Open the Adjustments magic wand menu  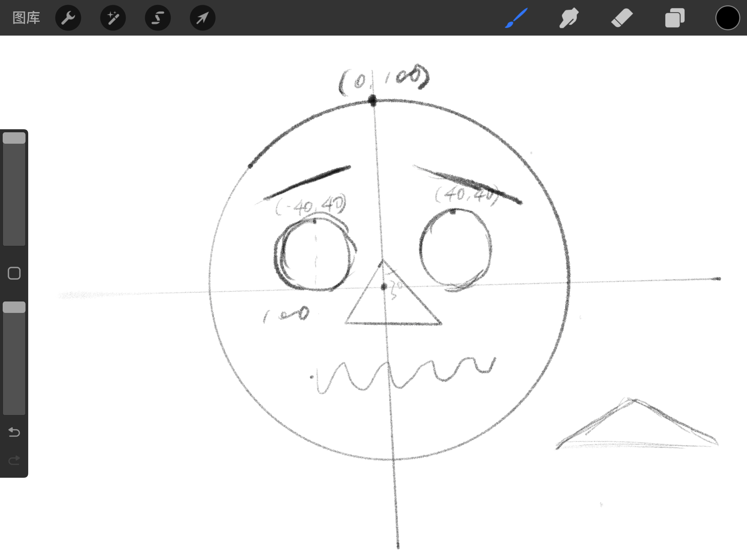[x=113, y=17]
